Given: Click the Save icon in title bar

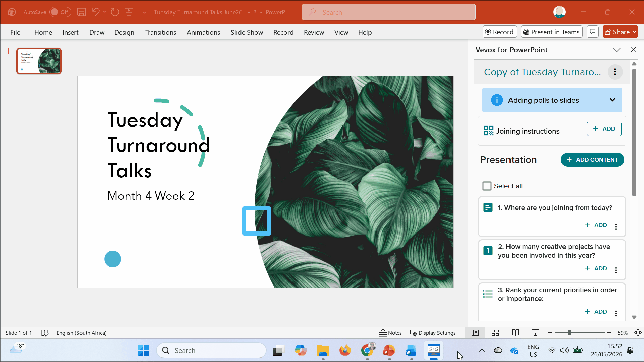Looking at the screenshot, I should (81, 12).
